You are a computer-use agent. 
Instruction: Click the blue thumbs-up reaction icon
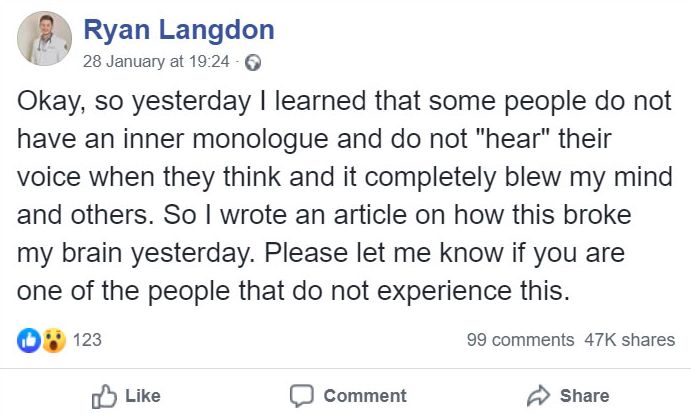[x=29, y=340]
